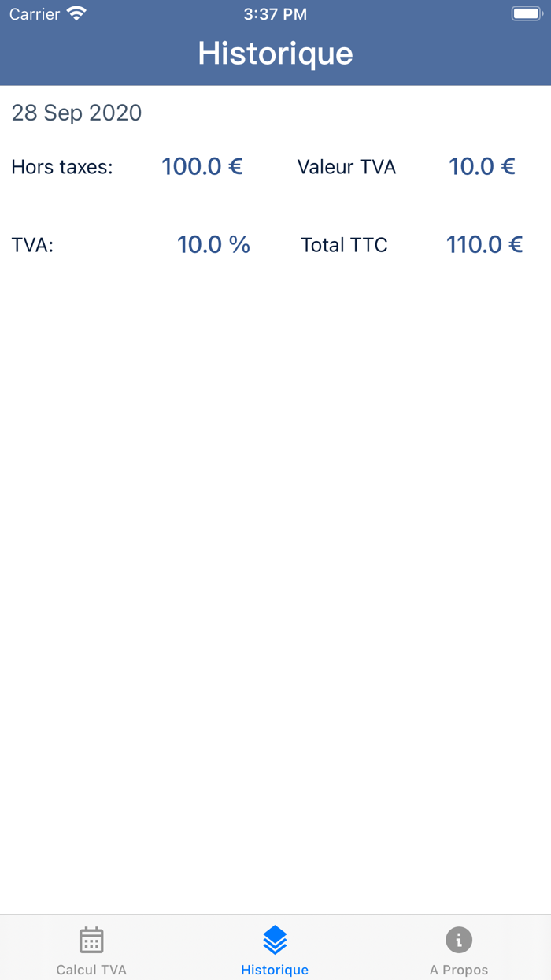
Task: Select the TVA percentage 10.0 %
Action: [x=213, y=244]
